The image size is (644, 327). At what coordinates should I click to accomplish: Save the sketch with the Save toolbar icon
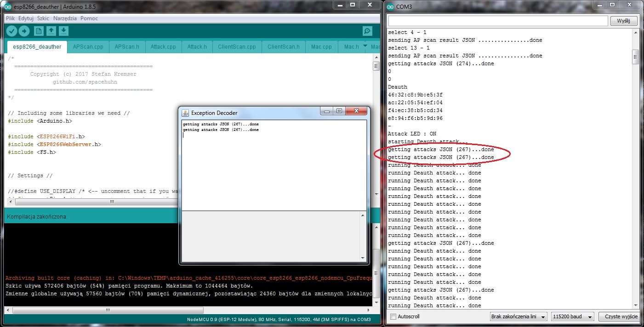coord(63,31)
